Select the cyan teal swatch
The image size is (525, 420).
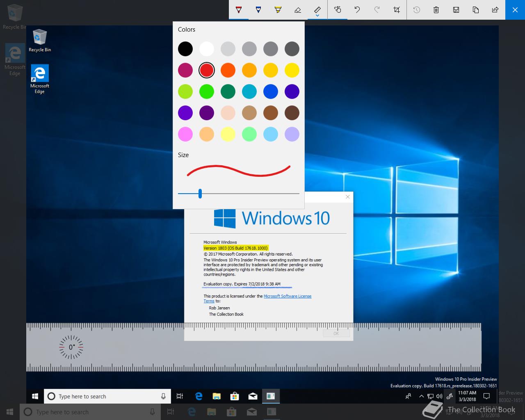pos(249,91)
